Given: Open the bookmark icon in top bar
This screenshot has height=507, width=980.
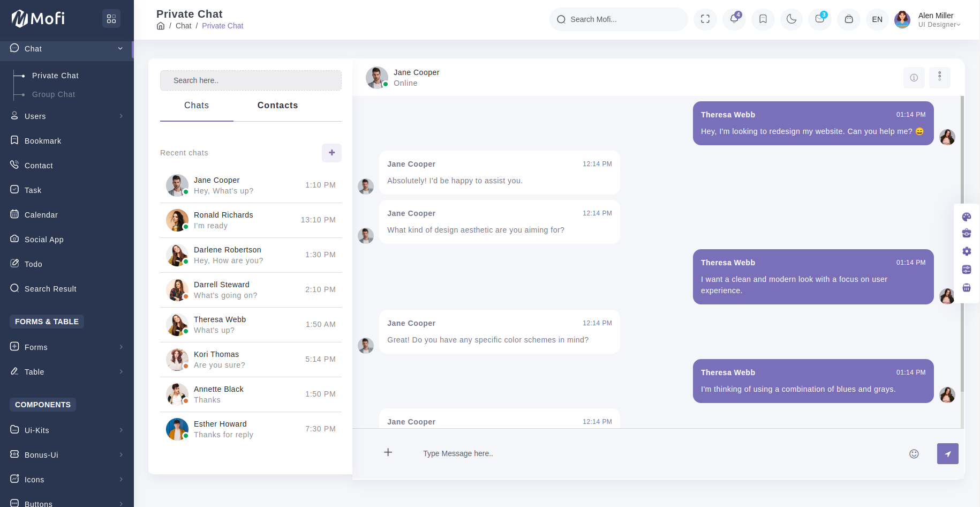Looking at the screenshot, I should [x=763, y=19].
